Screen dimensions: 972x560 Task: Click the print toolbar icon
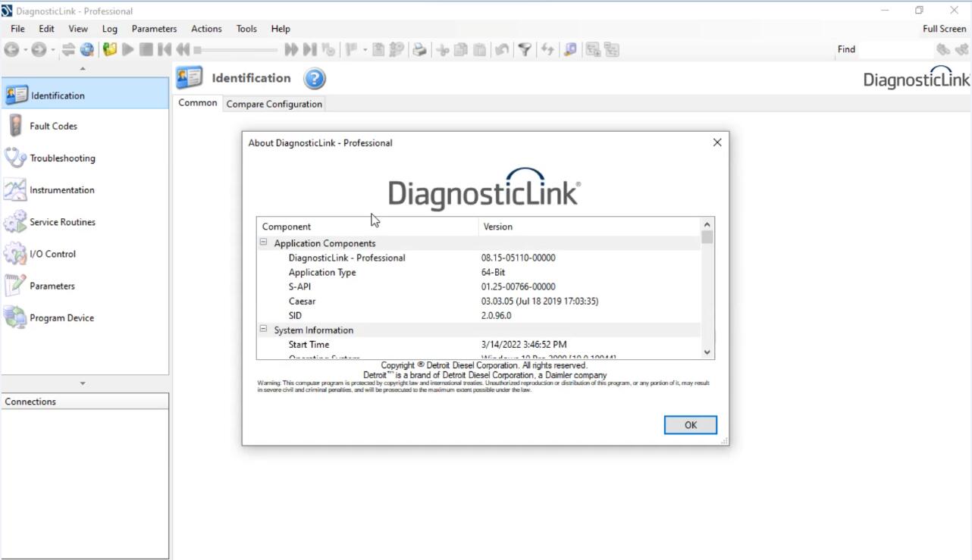[x=419, y=49]
